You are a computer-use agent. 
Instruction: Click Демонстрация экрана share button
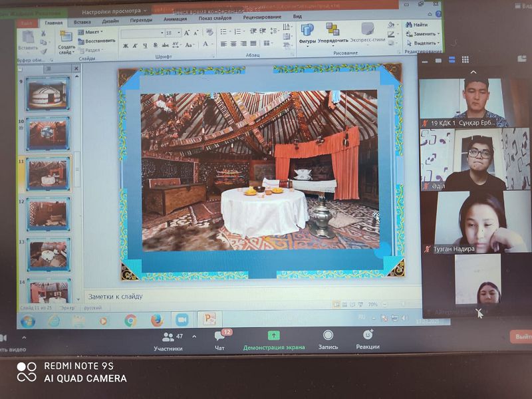[x=274, y=340]
